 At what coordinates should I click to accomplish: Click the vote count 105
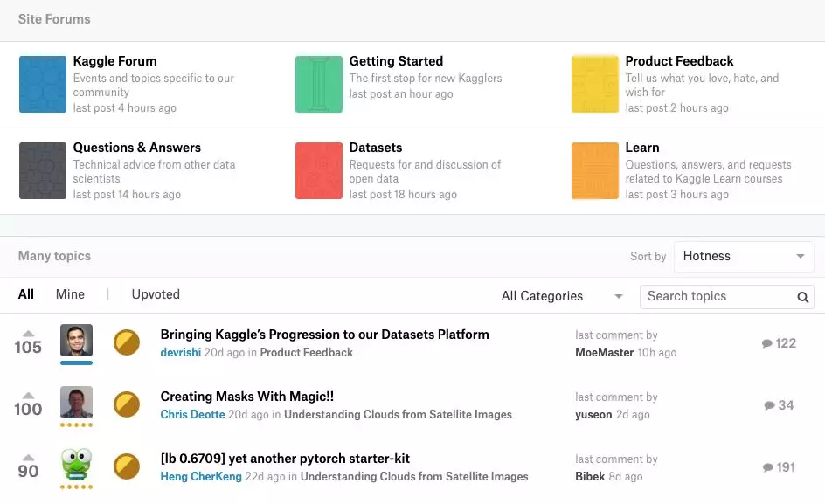[x=28, y=348]
